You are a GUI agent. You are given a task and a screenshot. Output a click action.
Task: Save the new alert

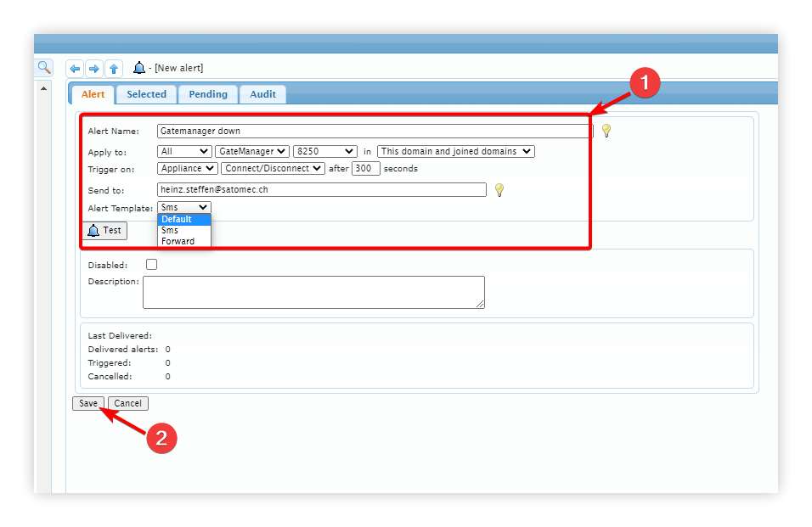88,403
